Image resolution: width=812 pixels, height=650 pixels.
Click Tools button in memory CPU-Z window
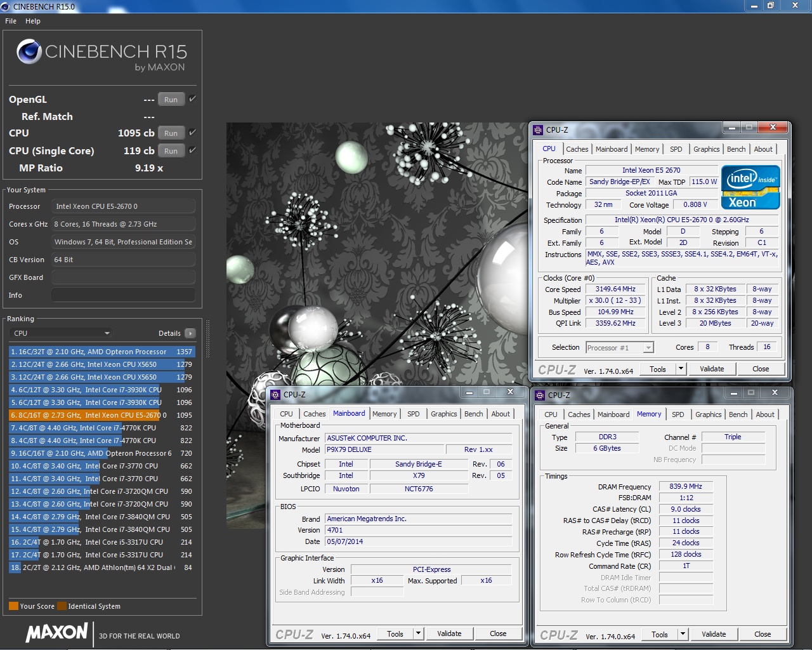click(x=660, y=634)
